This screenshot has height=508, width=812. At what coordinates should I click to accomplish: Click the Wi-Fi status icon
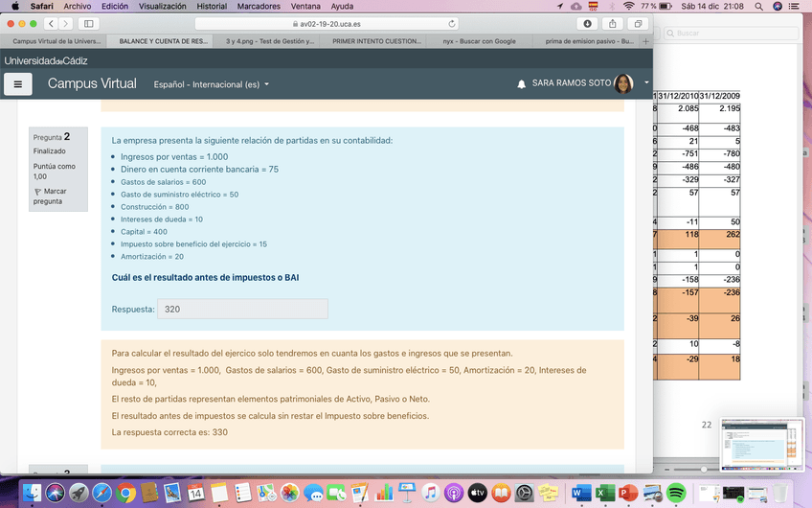pos(629,6)
